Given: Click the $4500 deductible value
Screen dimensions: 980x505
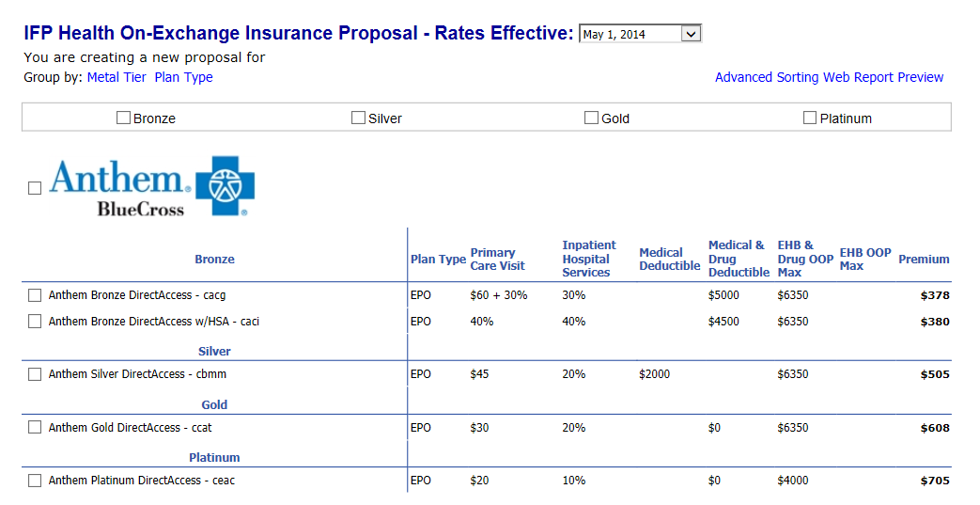Looking at the screenshot, I should 723,321.
